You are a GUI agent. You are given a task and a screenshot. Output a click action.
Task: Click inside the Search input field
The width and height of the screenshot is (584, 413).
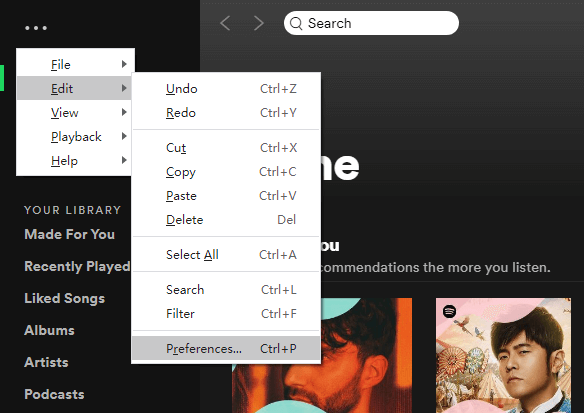pyautogui.click(x=371, y=23)
